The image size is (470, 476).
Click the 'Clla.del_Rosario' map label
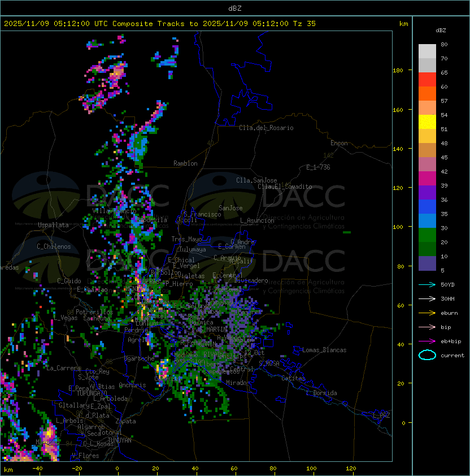(x=266, y=128)
